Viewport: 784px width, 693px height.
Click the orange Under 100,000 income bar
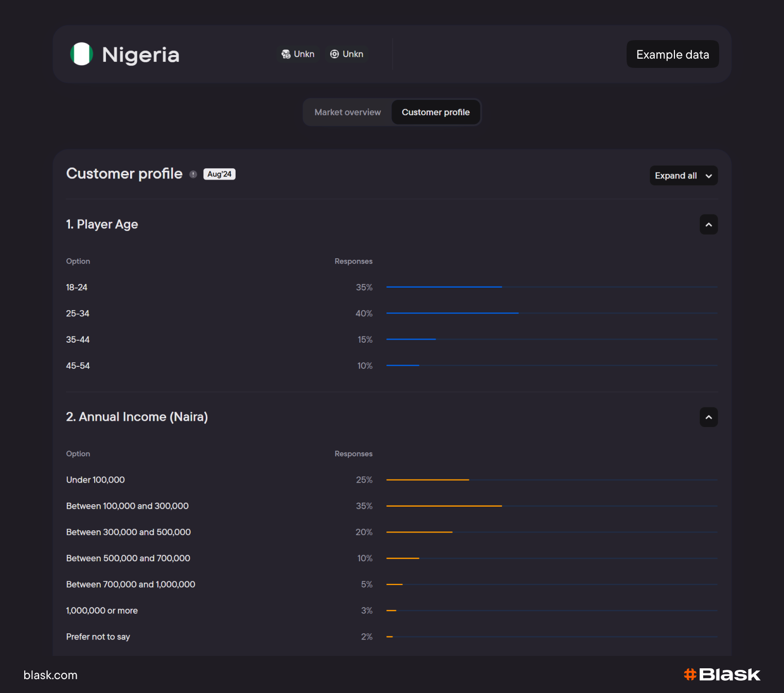(x=427, y=479)
